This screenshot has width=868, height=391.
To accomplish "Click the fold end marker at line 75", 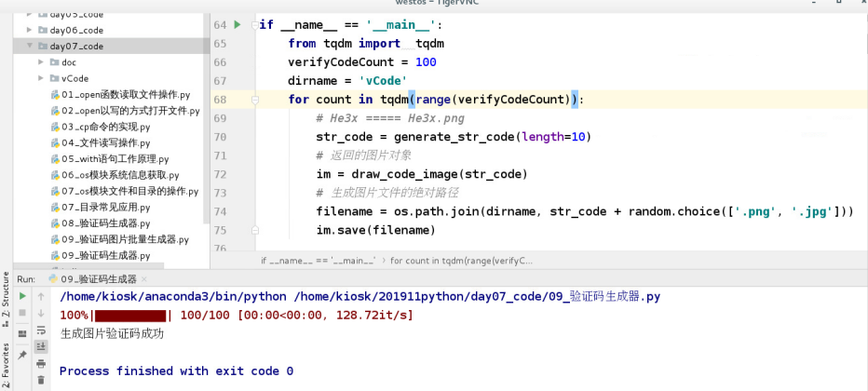I will [x=255, y=230].
